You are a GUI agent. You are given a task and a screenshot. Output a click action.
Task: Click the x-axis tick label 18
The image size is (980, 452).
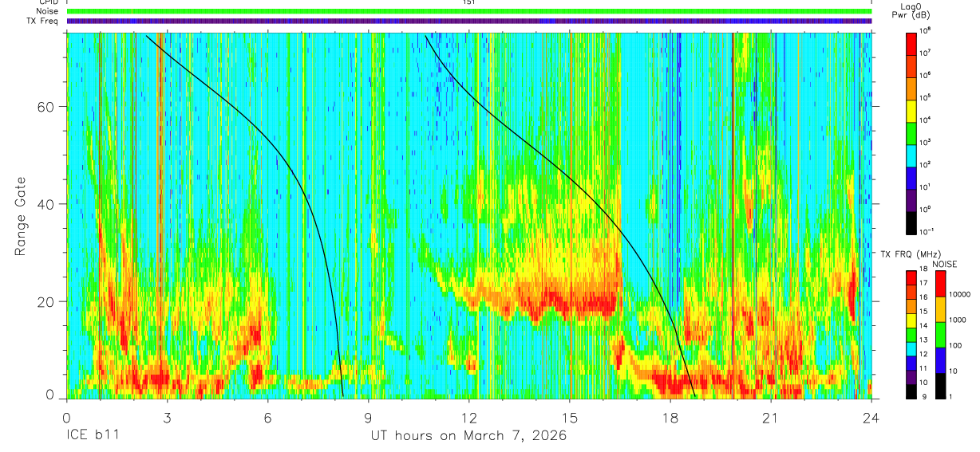pos(670,417)
